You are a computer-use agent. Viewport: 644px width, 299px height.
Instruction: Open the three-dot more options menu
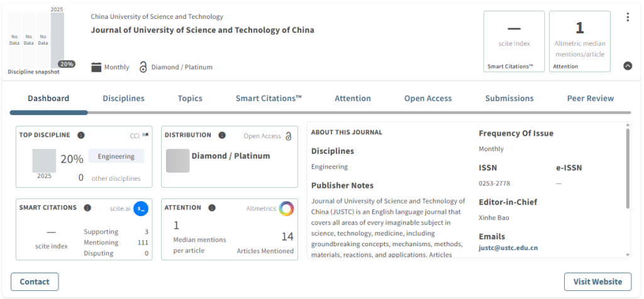tap(627, 17)
